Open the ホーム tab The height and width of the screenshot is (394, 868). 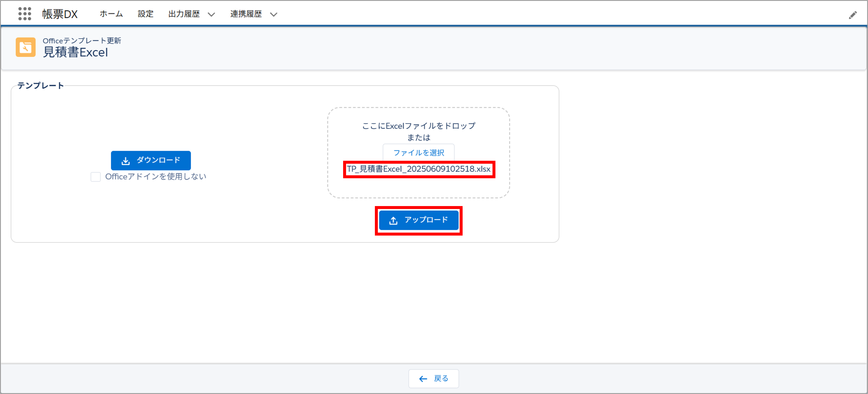[111, 14]
